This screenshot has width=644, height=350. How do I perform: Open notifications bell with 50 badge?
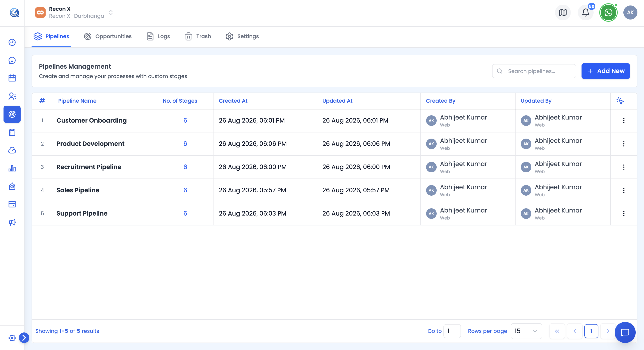(585, 12)
